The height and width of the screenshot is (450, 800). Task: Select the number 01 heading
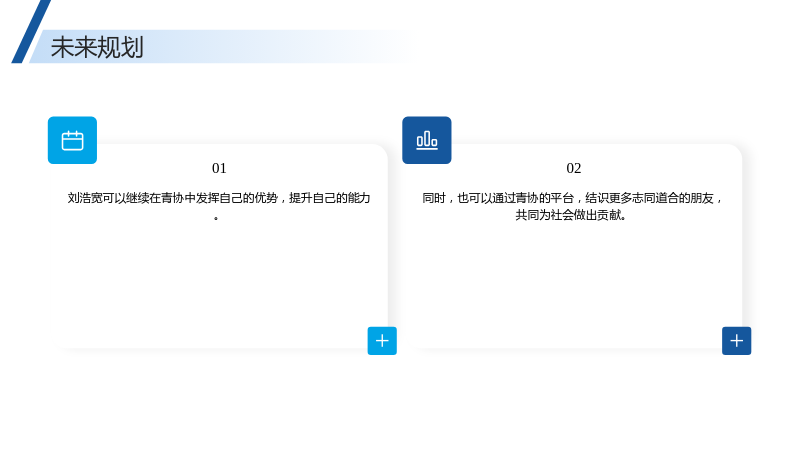pos(219,168)
